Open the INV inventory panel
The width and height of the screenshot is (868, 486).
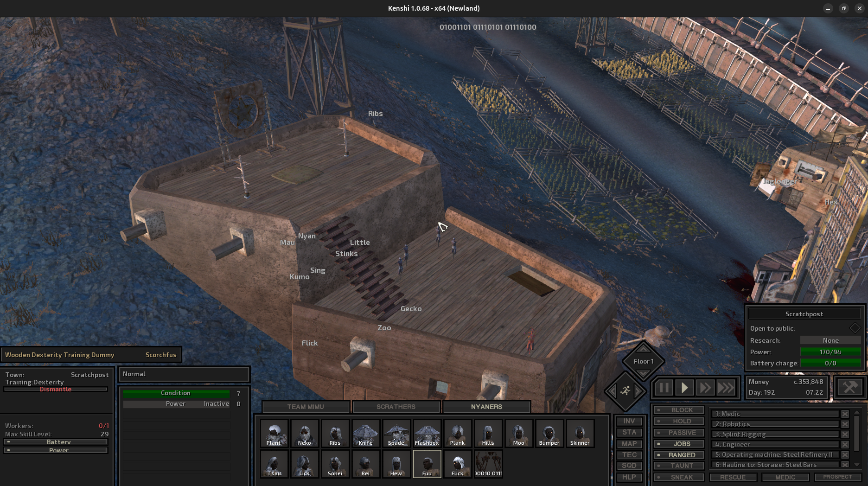629,421
